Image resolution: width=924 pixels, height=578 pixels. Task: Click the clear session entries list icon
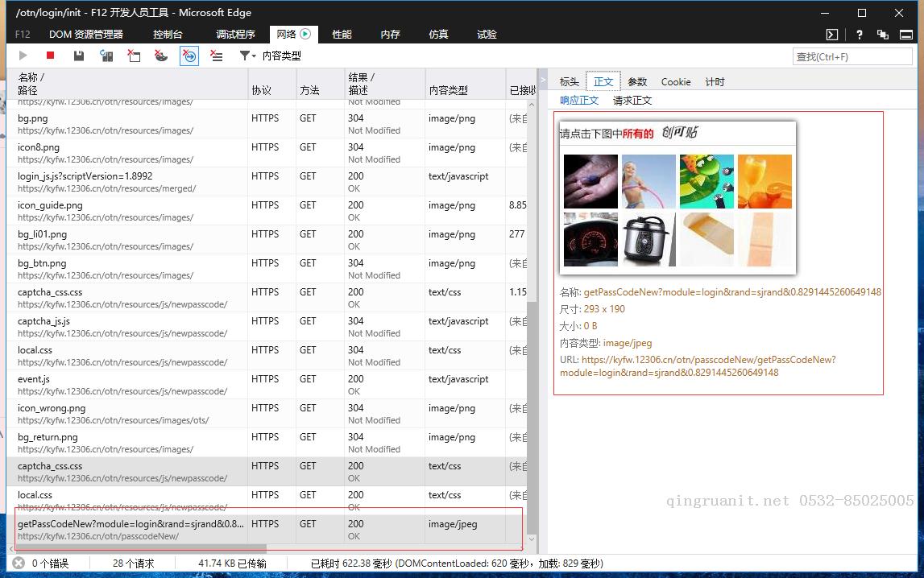[x=216, y=56]
